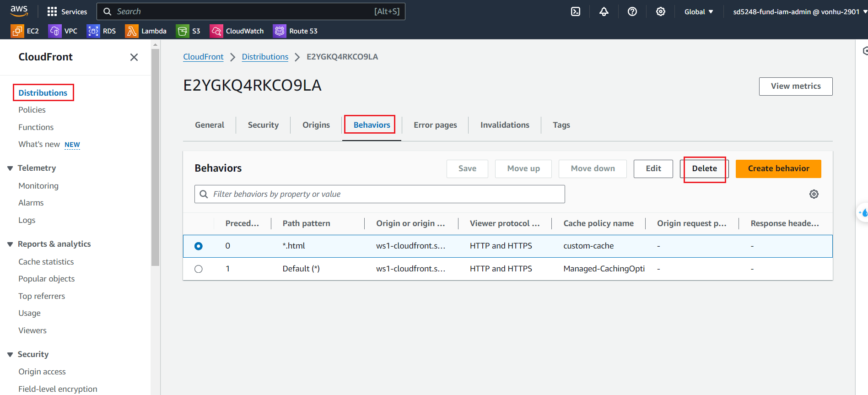This screenshot has height=395, width=868.
Task: Open the notifications bell
Action: point(604,11)
